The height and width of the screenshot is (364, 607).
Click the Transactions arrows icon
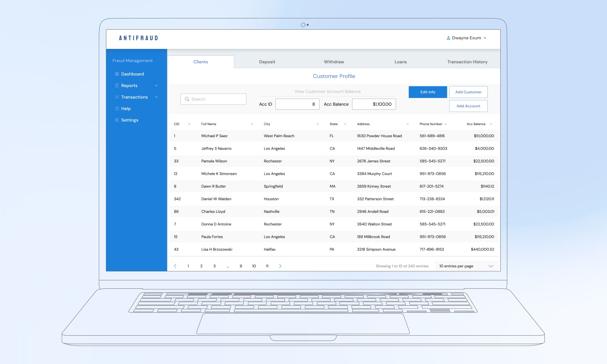(x=117, y=97)
